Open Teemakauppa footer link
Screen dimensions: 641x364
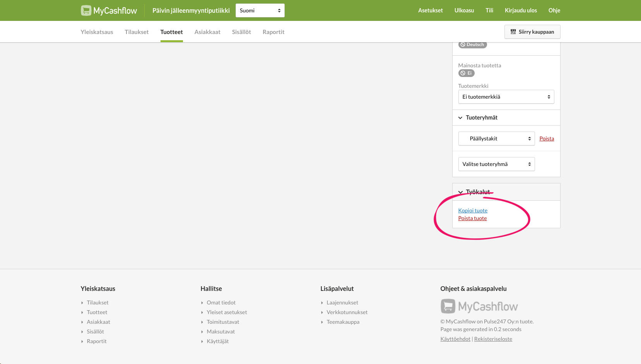[x=343, y=322]
